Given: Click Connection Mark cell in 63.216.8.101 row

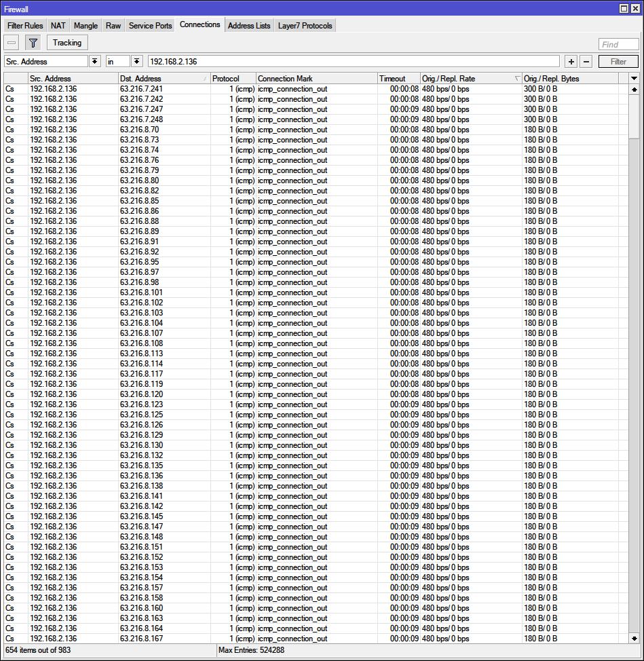Looking at the screenshot, I should click(316, 292).
